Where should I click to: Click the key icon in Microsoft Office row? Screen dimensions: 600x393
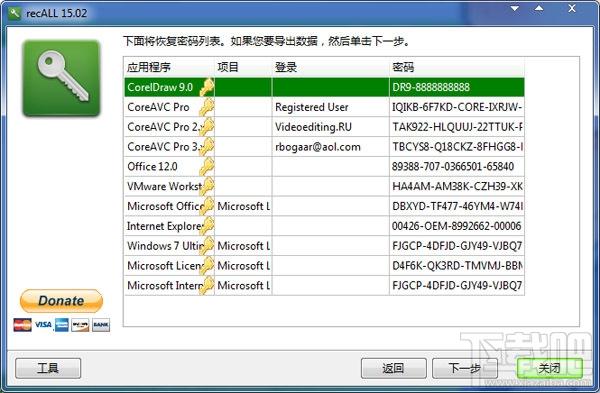(207, 206)
